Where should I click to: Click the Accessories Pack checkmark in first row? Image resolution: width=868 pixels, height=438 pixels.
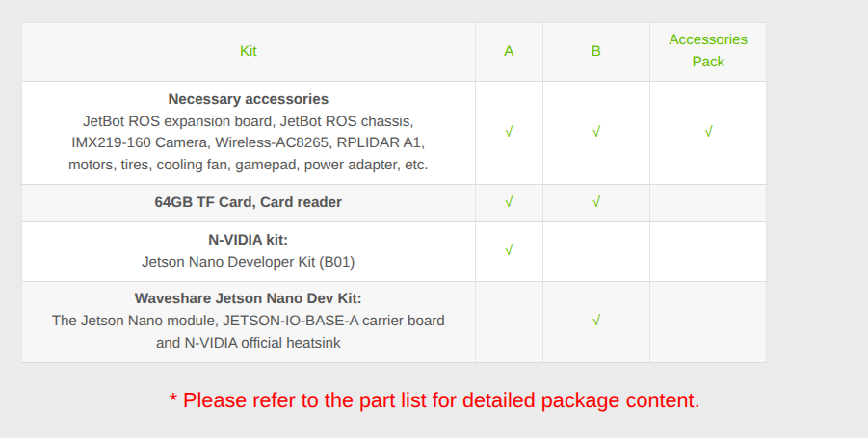(708, 132)
